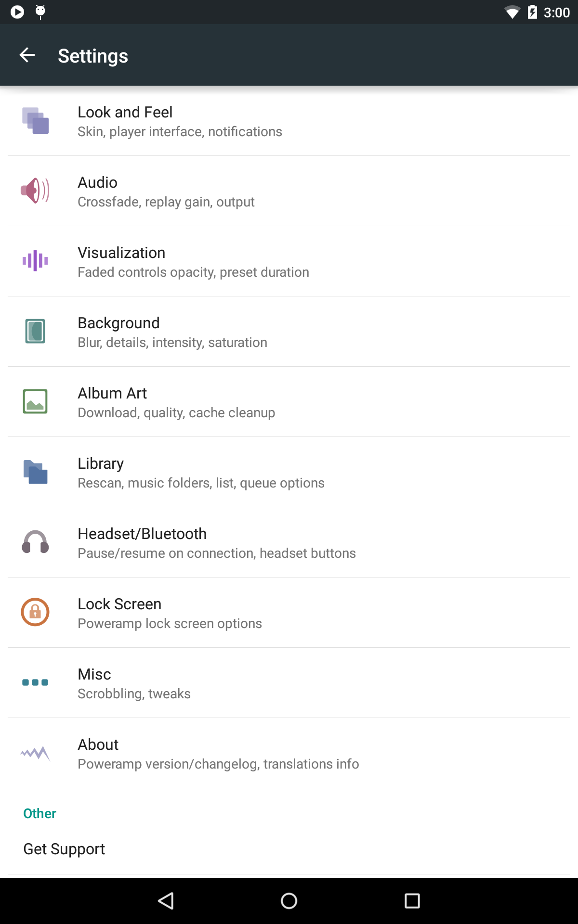Click the orange padlock Lock Screen icon
The height and width of the screenshot is (924, 578).
35,612
